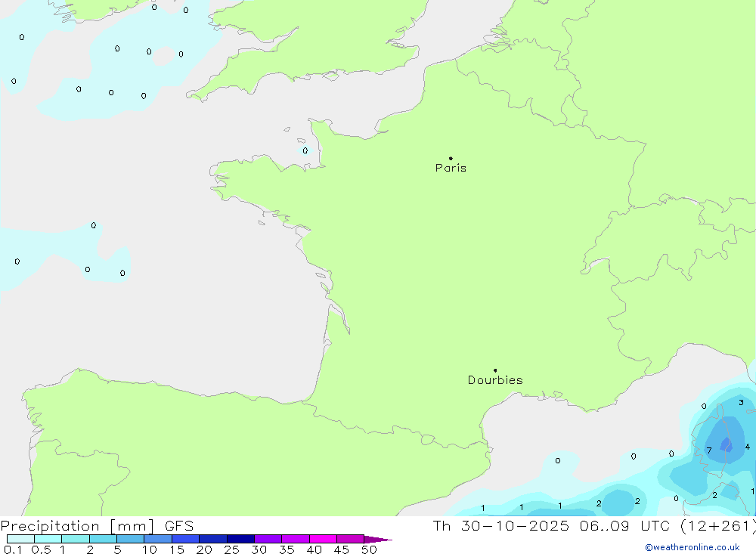
Task: Pick the 5–10 mm legend swatch
Action: (x=131, y=539)
